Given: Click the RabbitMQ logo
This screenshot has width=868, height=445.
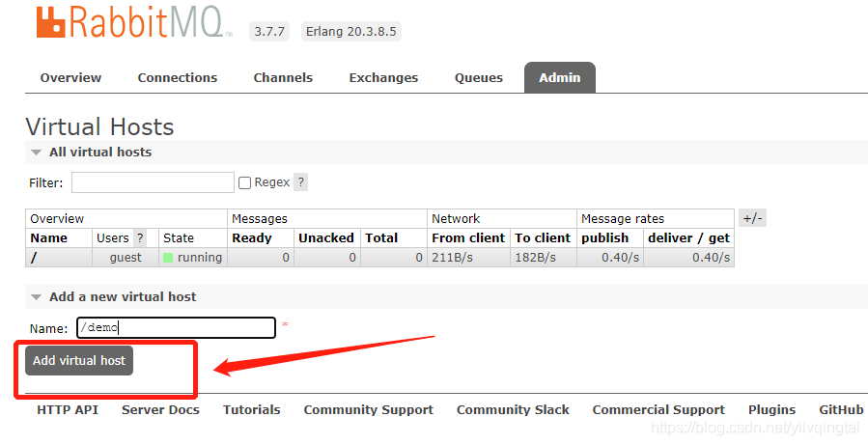Looking at the screenshot, I should 134,22.
